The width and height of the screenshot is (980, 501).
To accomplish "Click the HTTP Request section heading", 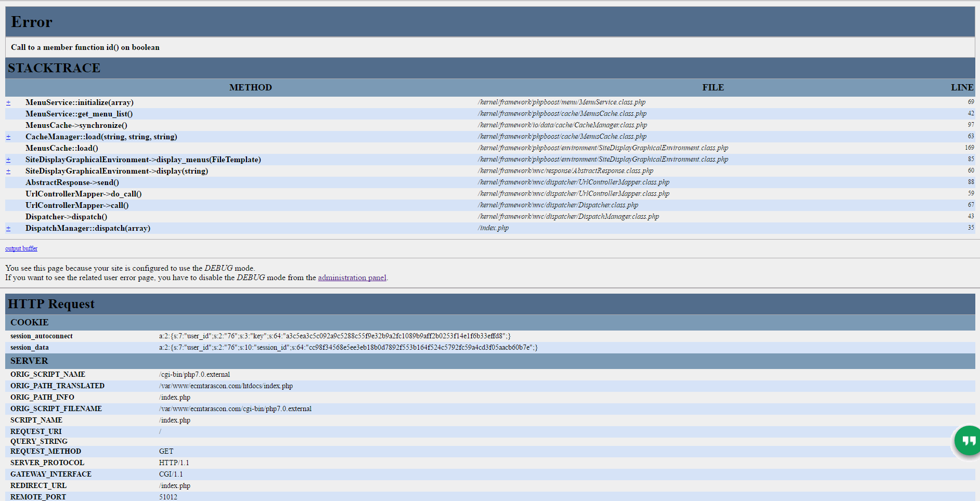I will coord(51,304).
